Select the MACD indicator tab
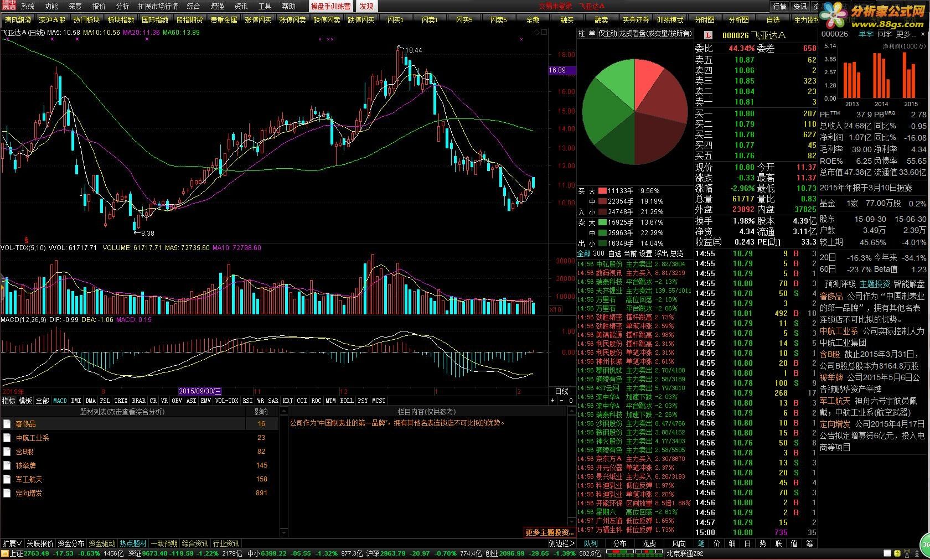The image size is (930, 560). pyautogui.click(x=60, y=401)
